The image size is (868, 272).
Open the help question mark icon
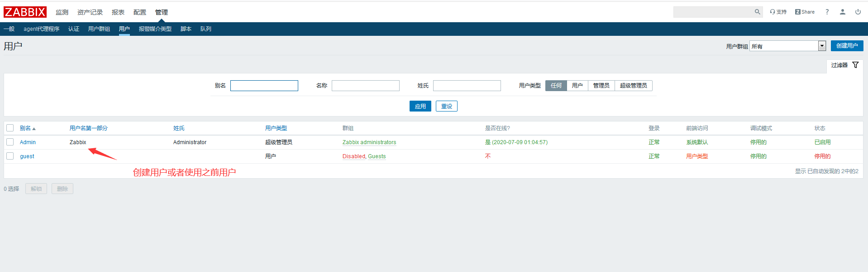[827, 12]
